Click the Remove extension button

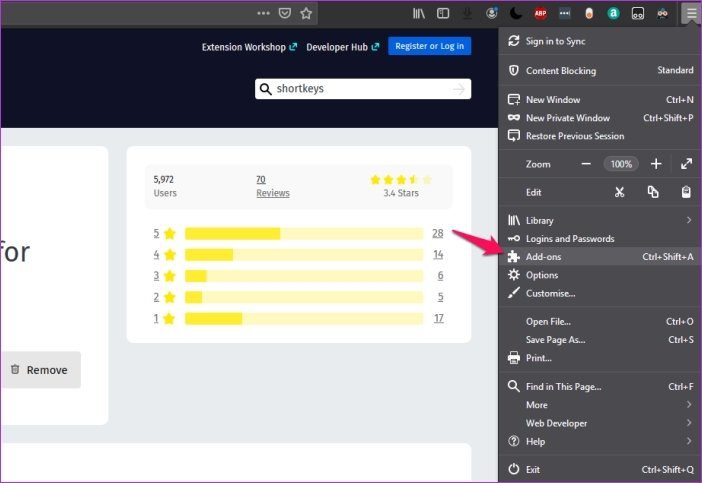(40, 370)
